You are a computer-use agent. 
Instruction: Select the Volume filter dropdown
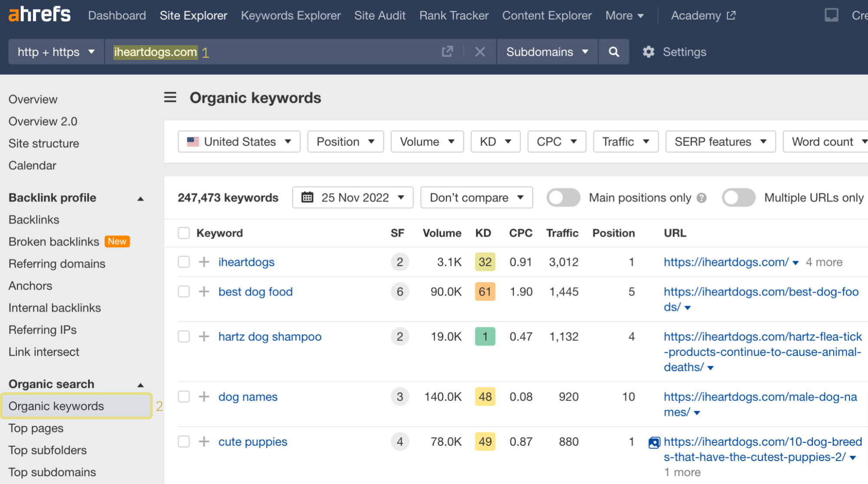pos(426,142)
